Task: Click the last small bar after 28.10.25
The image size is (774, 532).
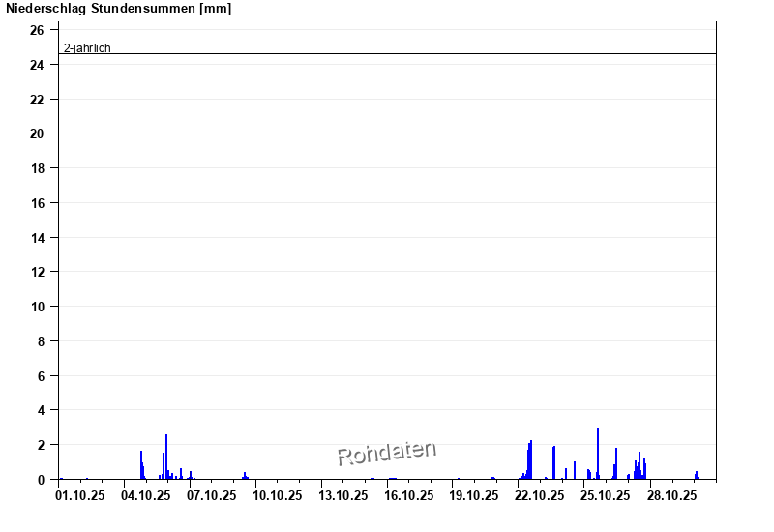Action: [696, 475]
